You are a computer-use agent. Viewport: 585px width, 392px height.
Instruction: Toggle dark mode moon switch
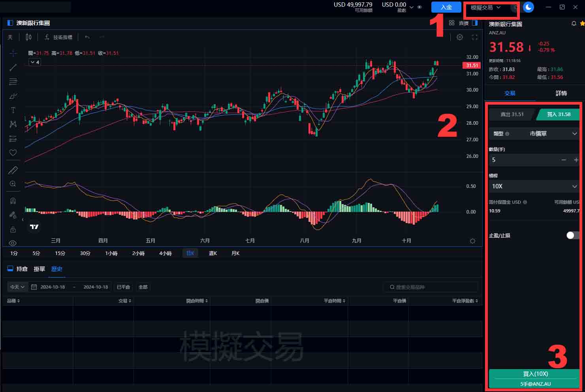coord(528,7)
